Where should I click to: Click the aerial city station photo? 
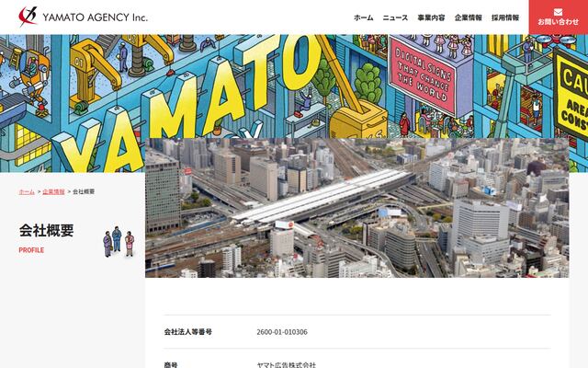click(357, 208)
